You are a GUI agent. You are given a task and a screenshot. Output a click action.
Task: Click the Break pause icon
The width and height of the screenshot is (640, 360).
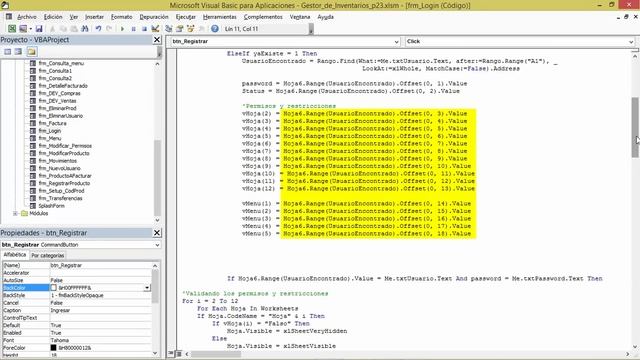(133, 29)
